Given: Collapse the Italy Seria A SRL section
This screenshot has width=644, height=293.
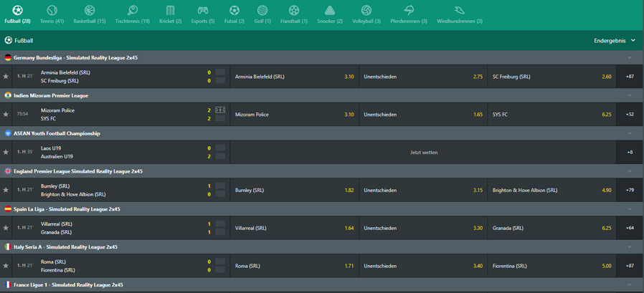Looking at the screenshot, I should tap(630, 247).
